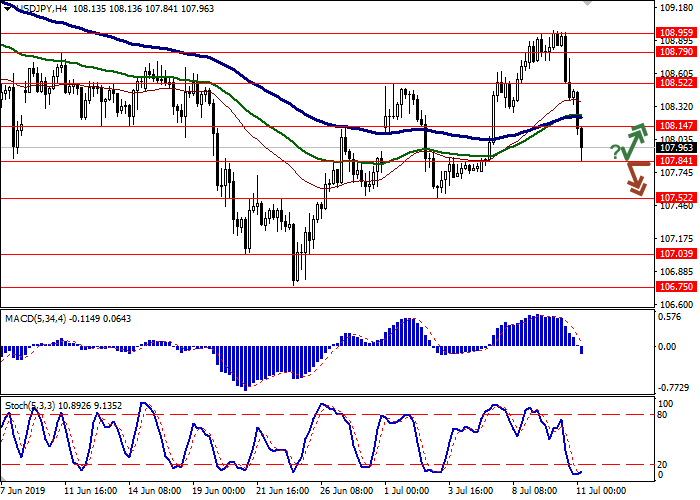Image resolution: width=700 pixels, height=500 pixels.
Task: Select the 108.147 resistance price label
Action: click(x=673, y=126)
